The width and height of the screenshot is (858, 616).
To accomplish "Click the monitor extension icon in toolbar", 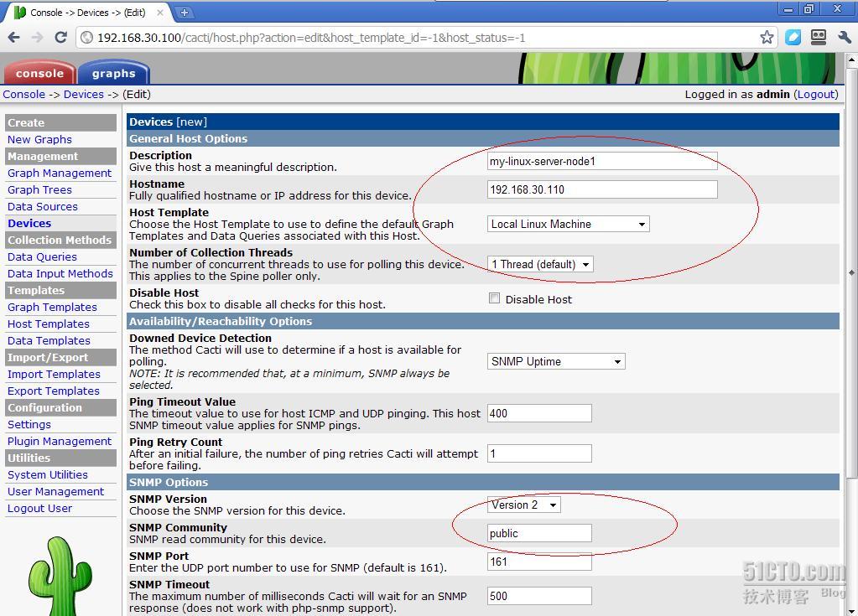I will pyautogui.click(x=818, y=37).
